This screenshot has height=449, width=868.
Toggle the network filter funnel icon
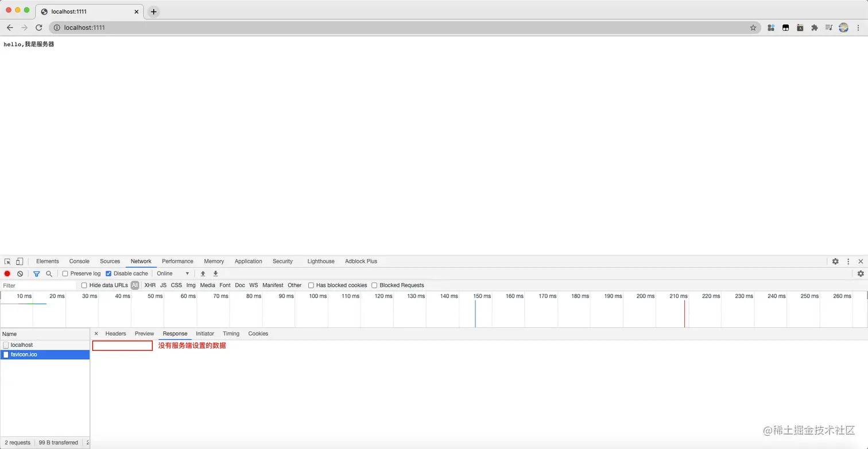[36, 274]
